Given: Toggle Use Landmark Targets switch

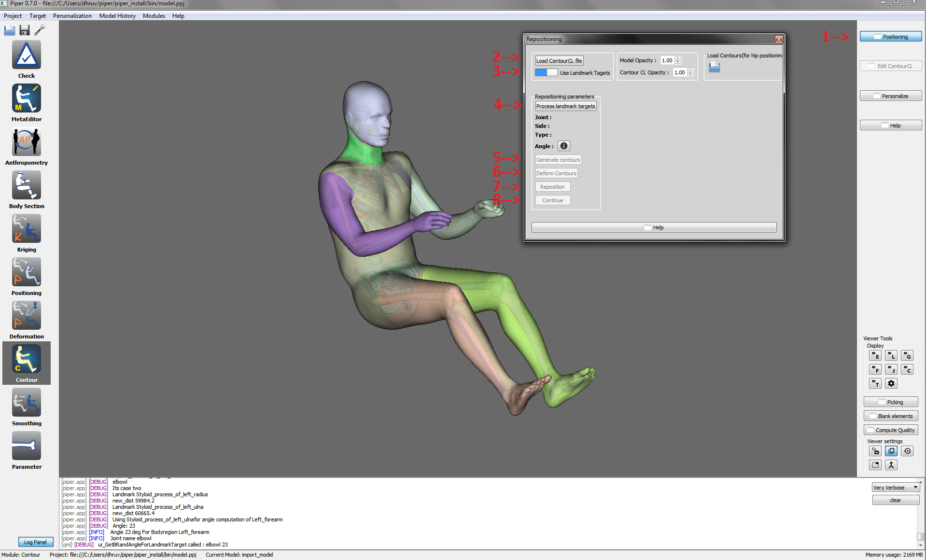Looking at the screenshot, I should tap(546, 72).
